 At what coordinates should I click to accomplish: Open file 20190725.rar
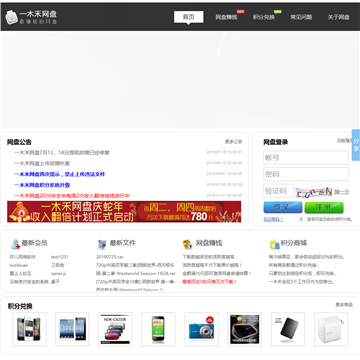point(110,257)
